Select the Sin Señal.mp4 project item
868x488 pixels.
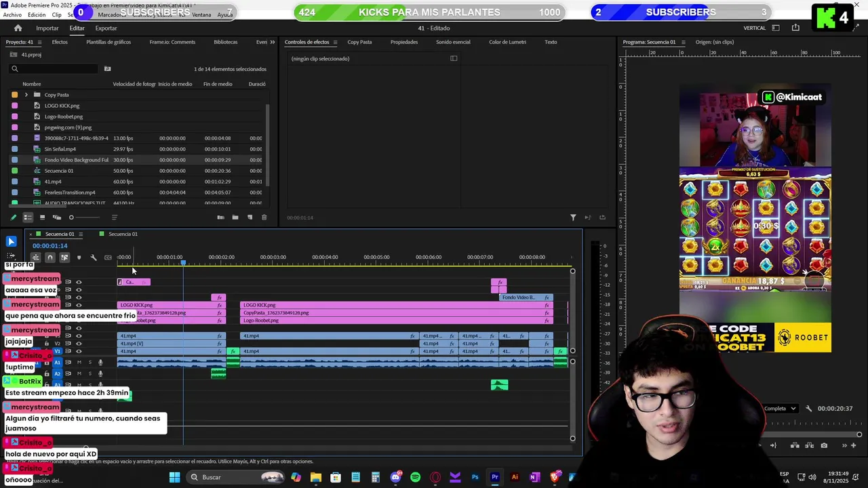point(60,149)
